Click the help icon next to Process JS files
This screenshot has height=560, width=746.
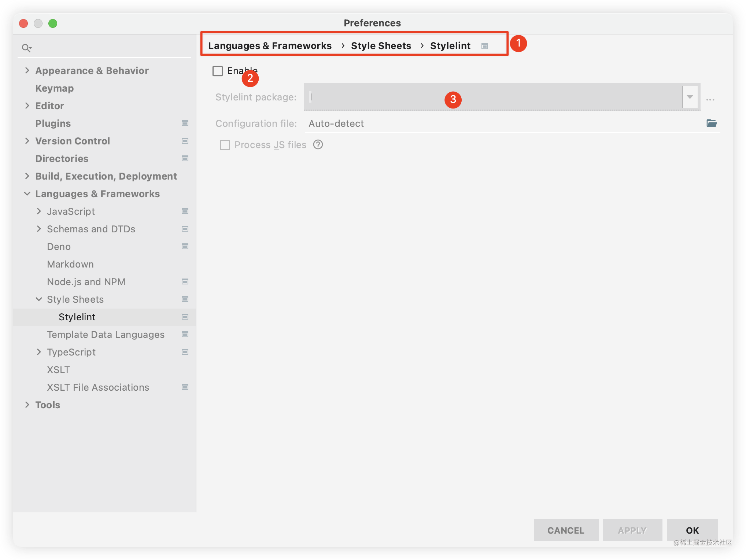pos(318,145)
